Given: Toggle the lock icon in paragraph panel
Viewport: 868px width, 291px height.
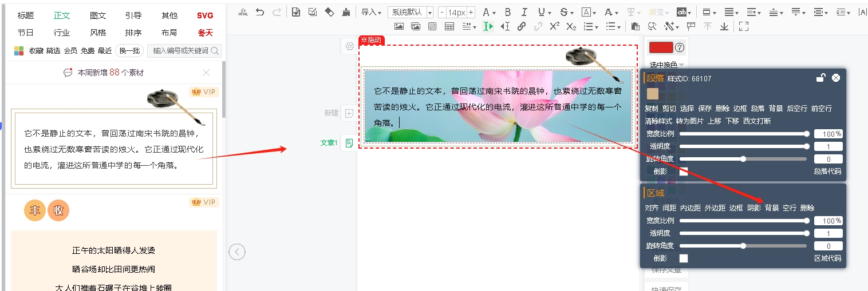Looking at the screenshot, I should tap(820, 78).
